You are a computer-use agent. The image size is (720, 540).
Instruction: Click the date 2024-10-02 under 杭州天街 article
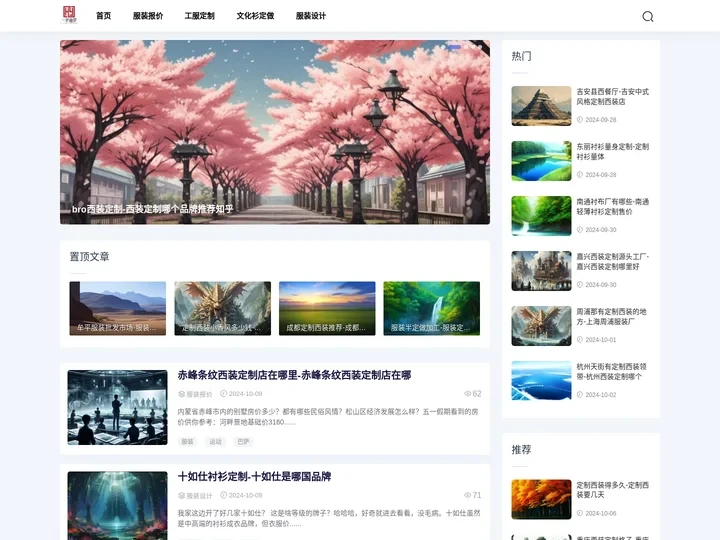[x=601, y=395]
